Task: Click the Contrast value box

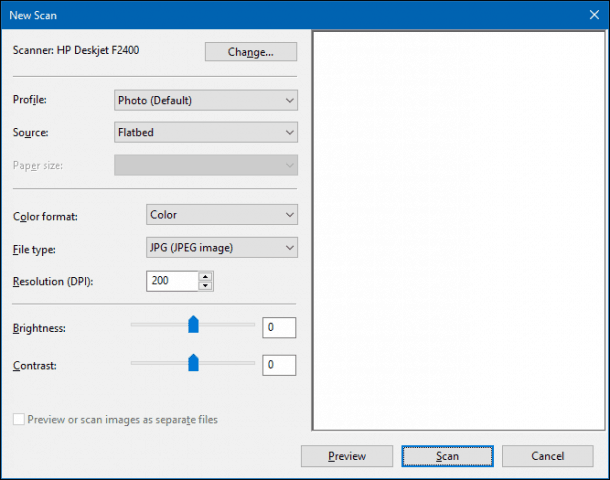Action: [279, 365]
